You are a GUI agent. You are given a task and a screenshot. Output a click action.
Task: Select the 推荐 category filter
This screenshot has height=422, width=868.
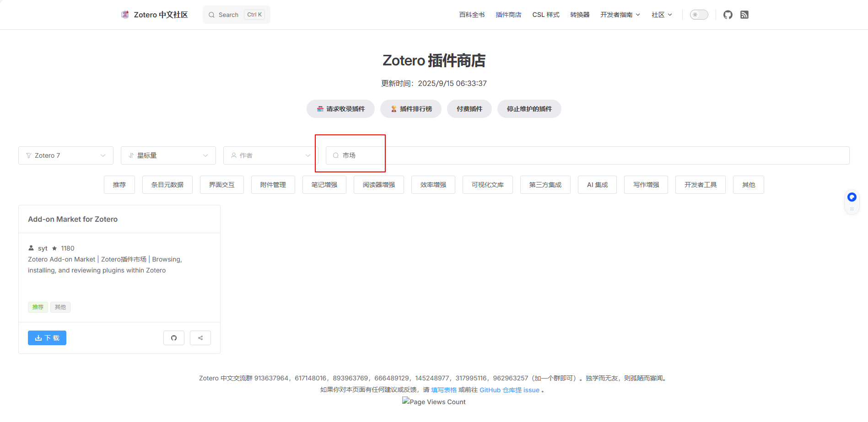(119, 185)
